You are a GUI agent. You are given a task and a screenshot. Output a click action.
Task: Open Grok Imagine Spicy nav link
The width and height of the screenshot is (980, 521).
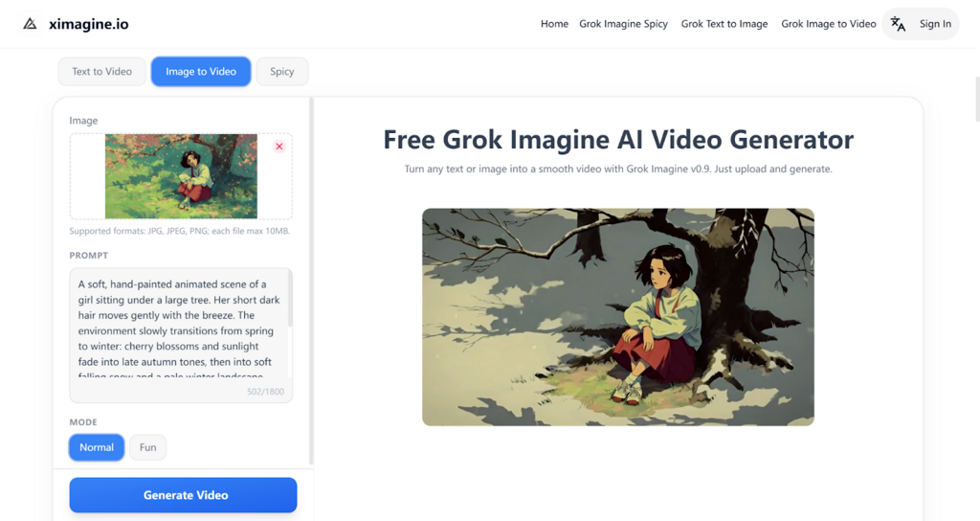tap(623, 24)
